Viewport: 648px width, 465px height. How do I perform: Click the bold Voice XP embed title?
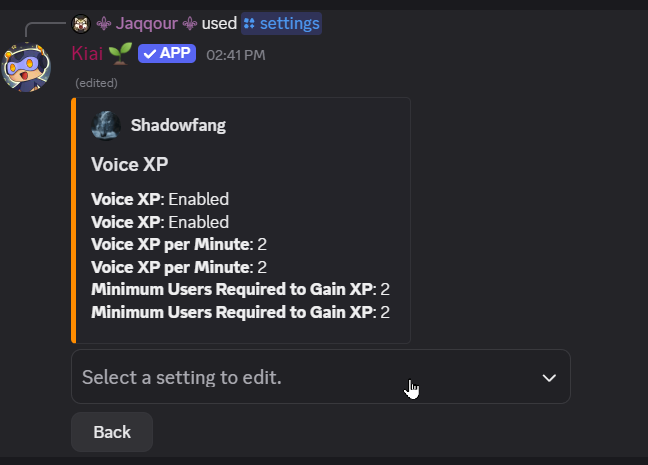pos(127,164)
